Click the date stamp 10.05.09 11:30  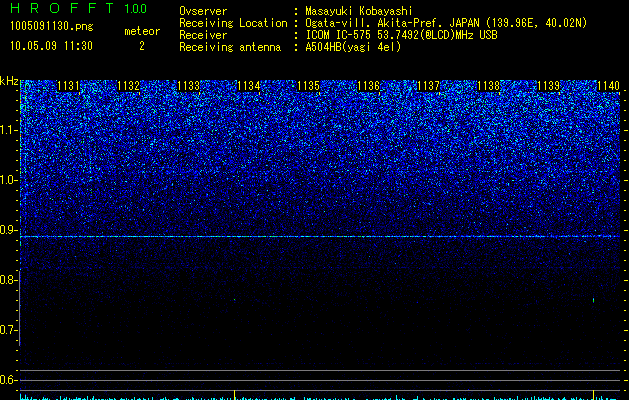click(51, 46)
